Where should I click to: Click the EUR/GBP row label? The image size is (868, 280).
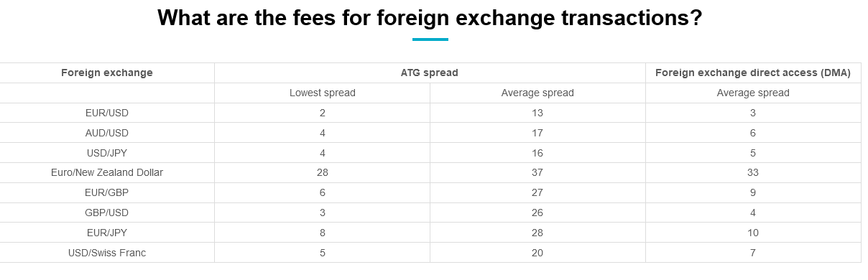(x=107, y=192)
